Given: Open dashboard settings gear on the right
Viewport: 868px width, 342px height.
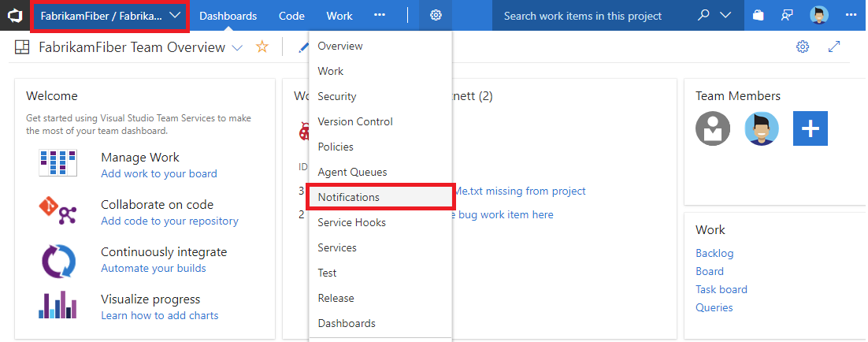Looking at the screenshot, I should pos(802,46).
